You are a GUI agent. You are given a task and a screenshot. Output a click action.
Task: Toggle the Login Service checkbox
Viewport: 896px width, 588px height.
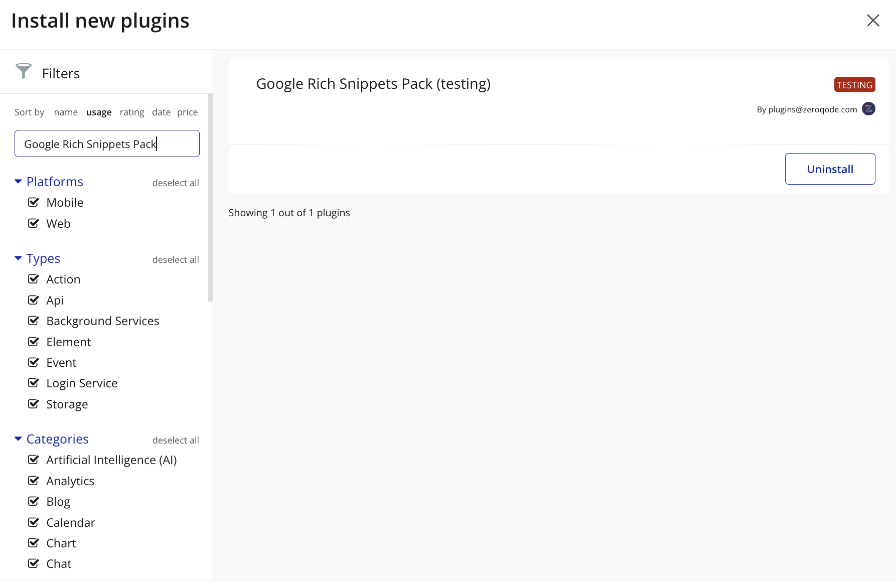coord(34,383)
